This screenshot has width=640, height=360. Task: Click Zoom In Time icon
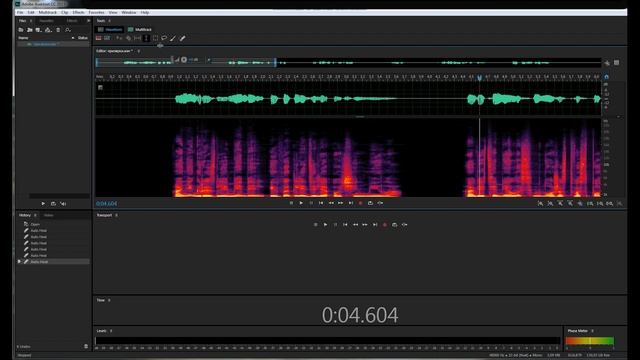point(560,203)
